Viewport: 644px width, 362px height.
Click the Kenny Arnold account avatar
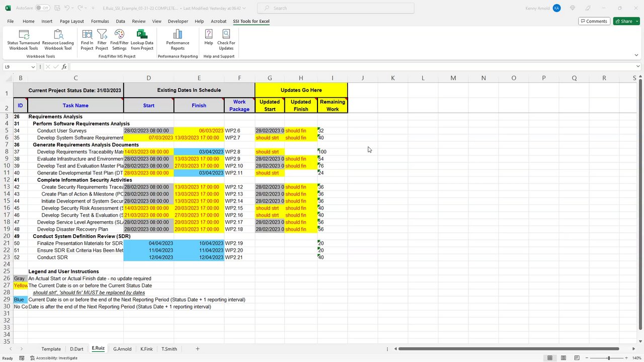[556, 8]
